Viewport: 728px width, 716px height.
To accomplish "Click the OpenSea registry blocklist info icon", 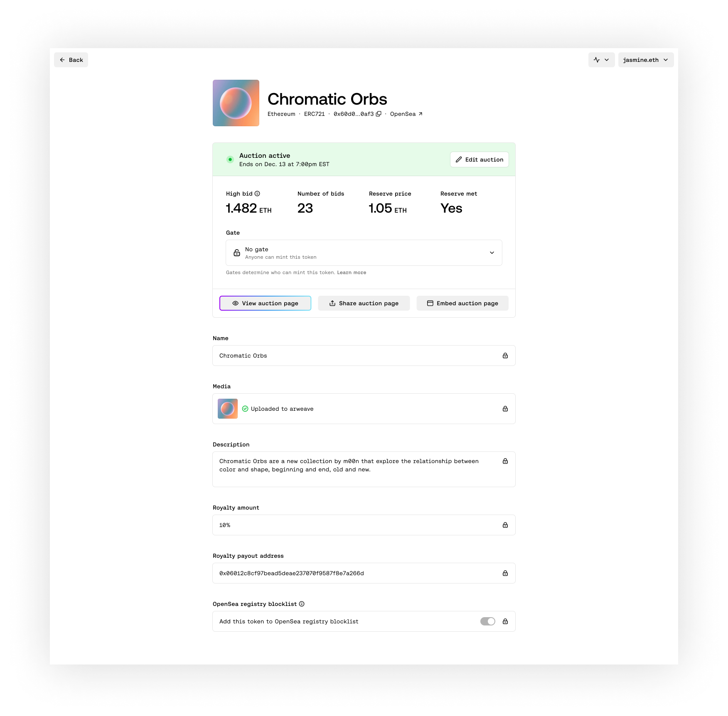I will click(x=302, y=604).
